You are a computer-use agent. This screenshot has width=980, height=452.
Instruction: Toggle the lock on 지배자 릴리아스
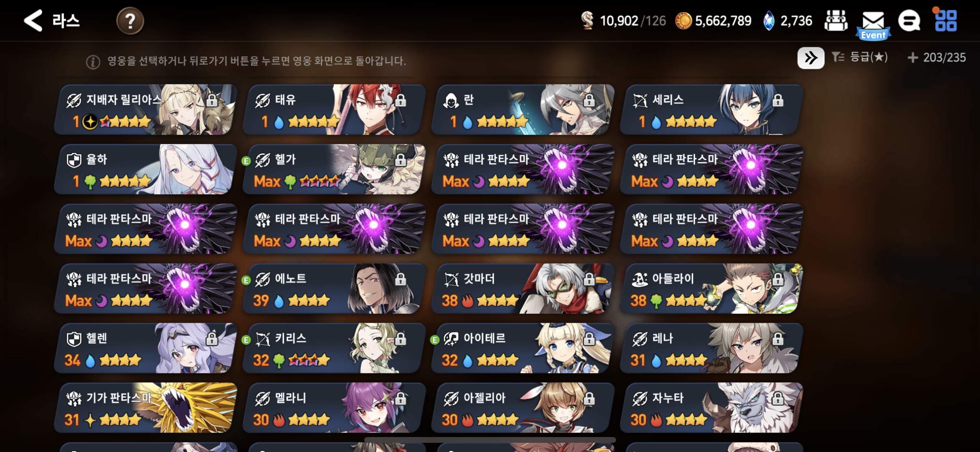[x=212, y=100]
